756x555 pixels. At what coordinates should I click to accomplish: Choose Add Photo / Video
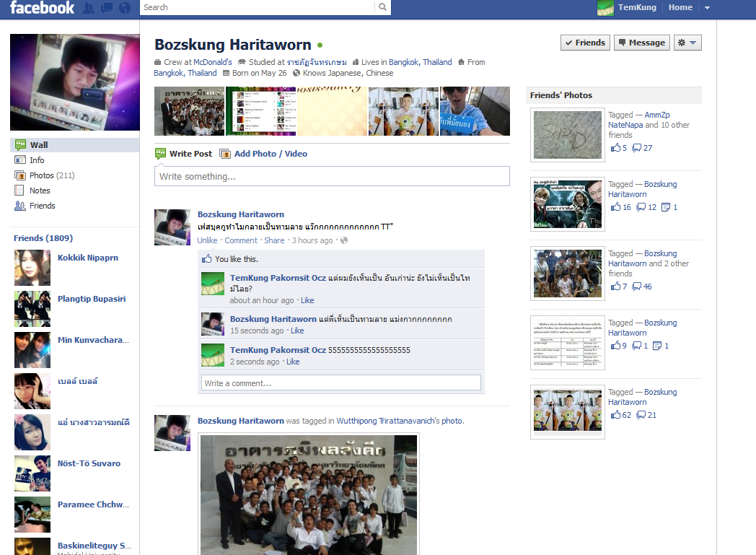click(263, 154)
